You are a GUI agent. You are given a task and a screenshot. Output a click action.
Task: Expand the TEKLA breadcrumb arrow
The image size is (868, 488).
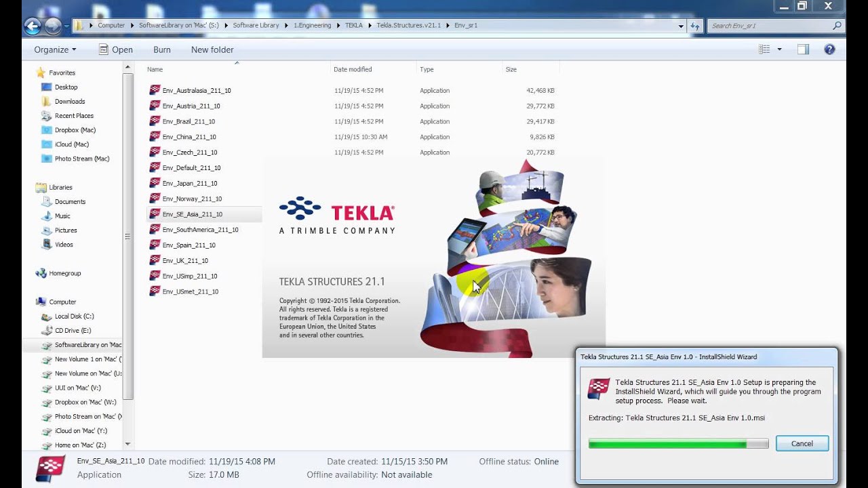coord(369,25)
